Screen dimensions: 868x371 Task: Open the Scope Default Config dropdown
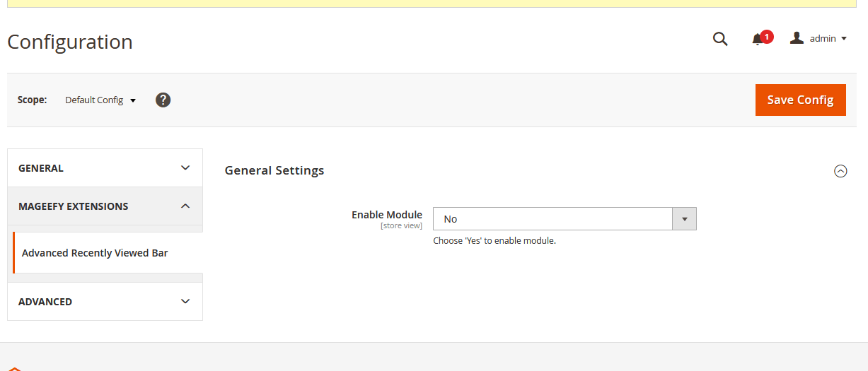click(100, 100)
